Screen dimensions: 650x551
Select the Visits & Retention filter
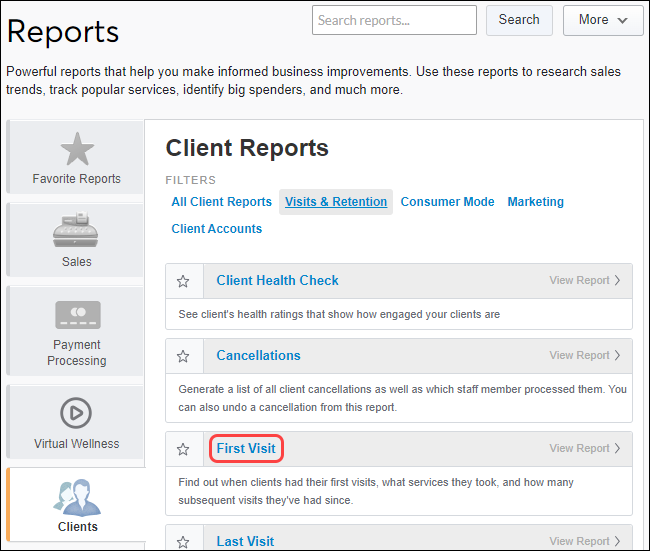tap(336, 202)
